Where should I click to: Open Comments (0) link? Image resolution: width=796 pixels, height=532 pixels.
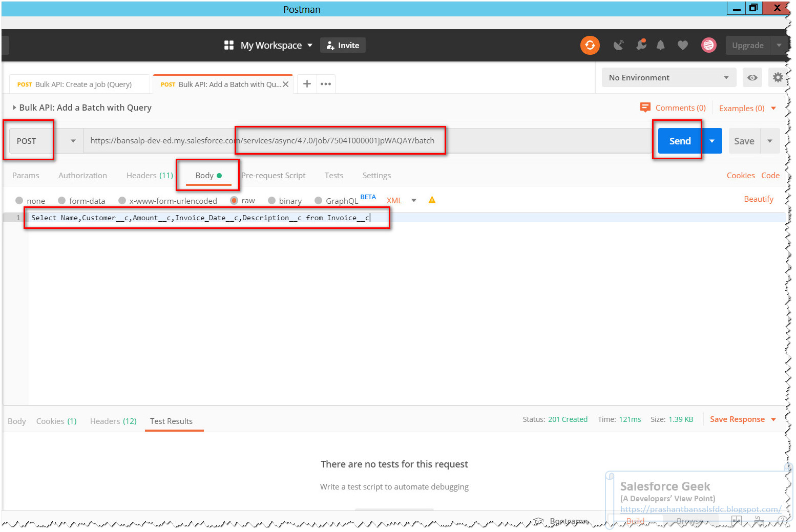[x=680, y=108]
